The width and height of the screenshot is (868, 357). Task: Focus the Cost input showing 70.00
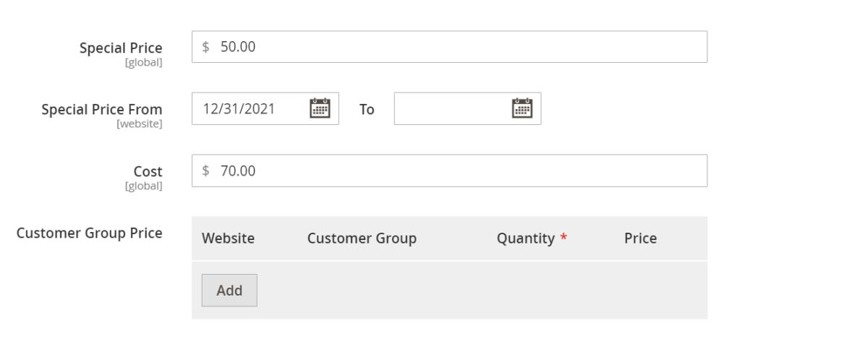[448, 171]
